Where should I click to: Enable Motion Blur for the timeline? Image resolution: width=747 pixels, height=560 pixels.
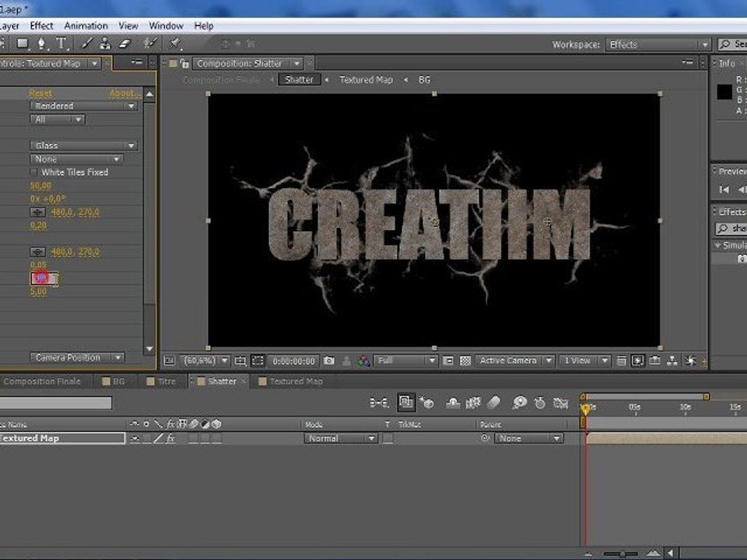[494, 403]
